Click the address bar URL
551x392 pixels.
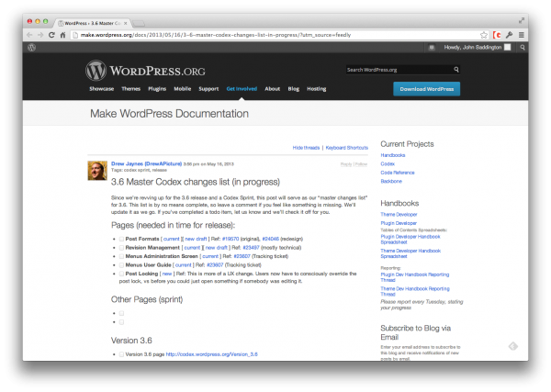click(216, 35)
